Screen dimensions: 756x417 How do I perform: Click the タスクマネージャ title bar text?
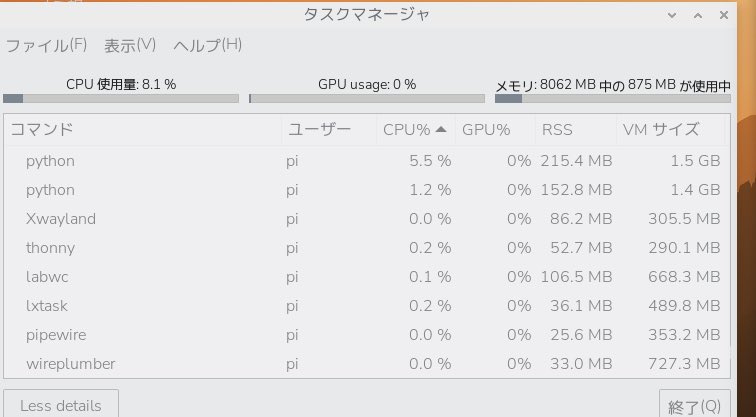tap(366, 14)
